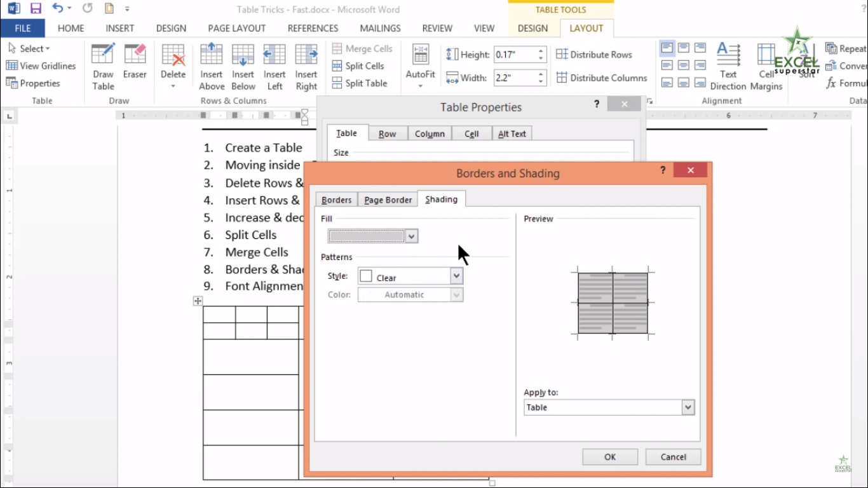
Task: Open the Fill color dropdown
Action: [412, 236]
